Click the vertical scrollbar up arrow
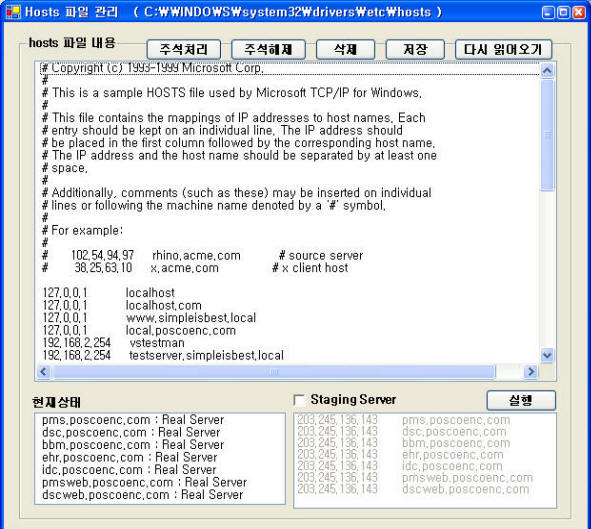The image size is (591, 529). (x=547, y=70)
